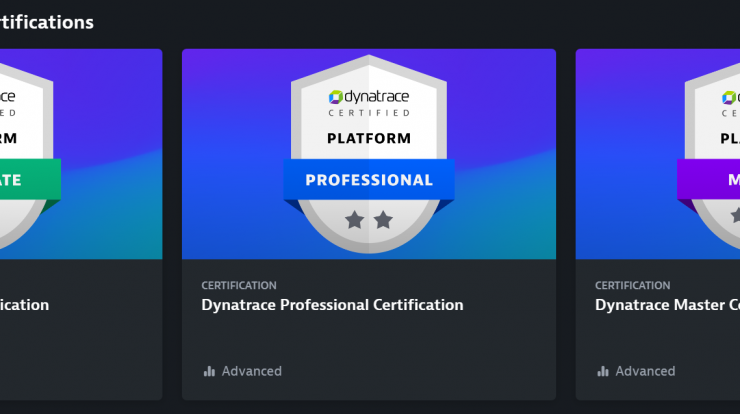Screen dimensions: 740x414
Task: Click CERTIFICATION label above Master title
Action: 632,285
